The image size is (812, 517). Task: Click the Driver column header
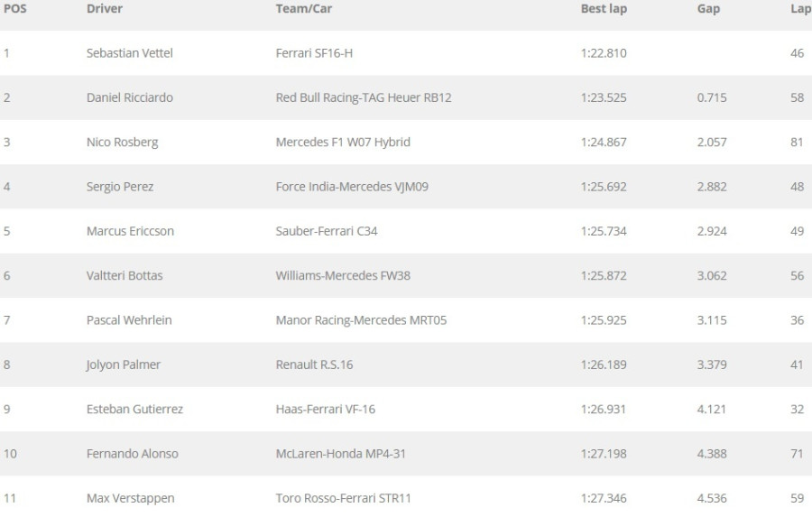click(105, 9)
